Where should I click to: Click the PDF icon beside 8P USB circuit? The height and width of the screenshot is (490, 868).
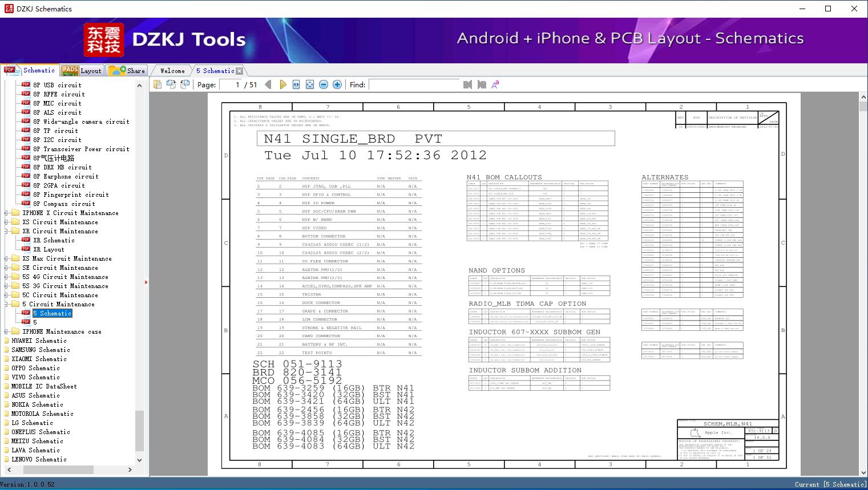click(x=26, y=85)
